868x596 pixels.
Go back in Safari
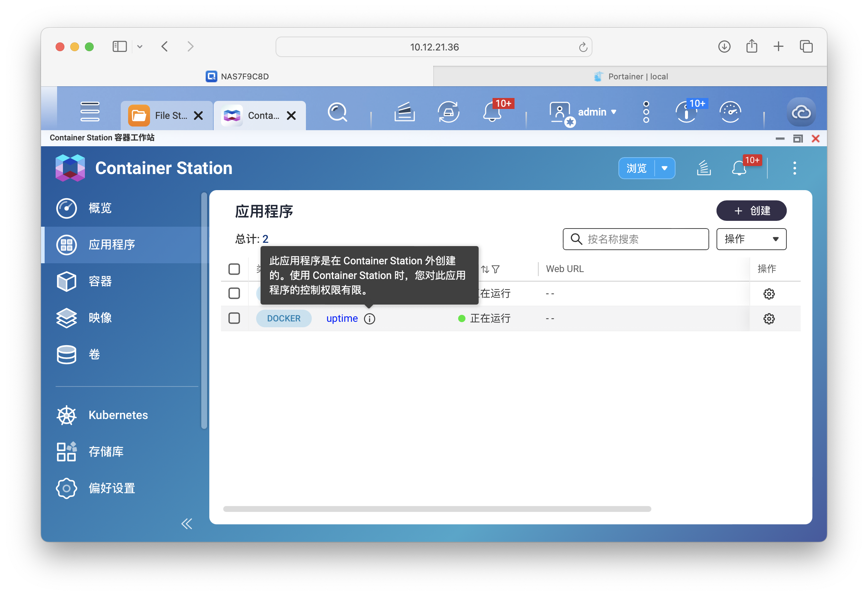pos(164,47)
